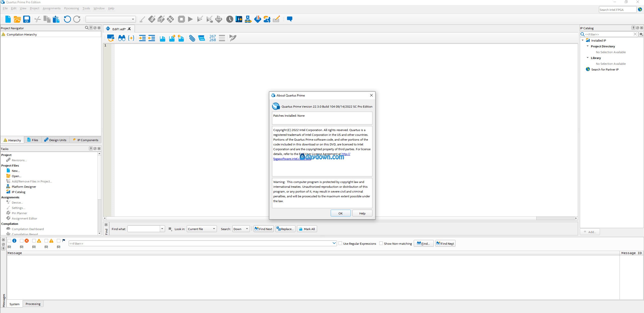Open the Programmer download icon
The height and width of the screenshot is (313, 644).
(257, 19)
